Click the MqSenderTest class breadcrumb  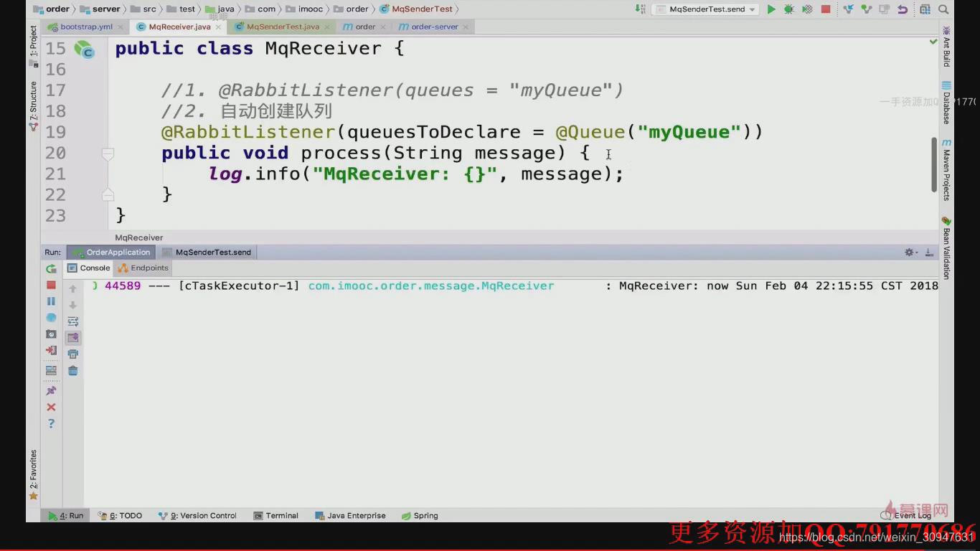416,9
